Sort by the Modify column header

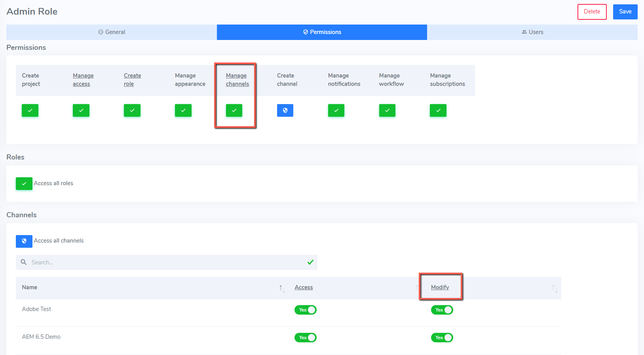[440, 287]
